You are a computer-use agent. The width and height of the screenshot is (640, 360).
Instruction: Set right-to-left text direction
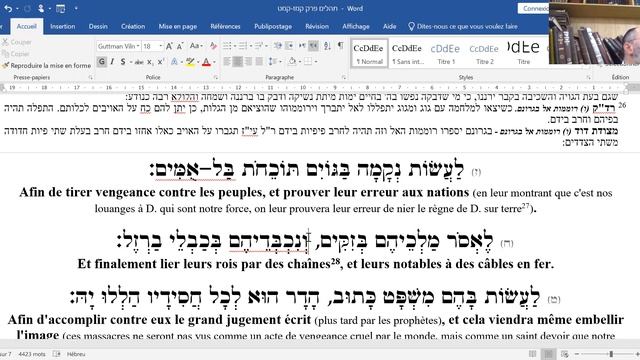click(x=313, y=46)
